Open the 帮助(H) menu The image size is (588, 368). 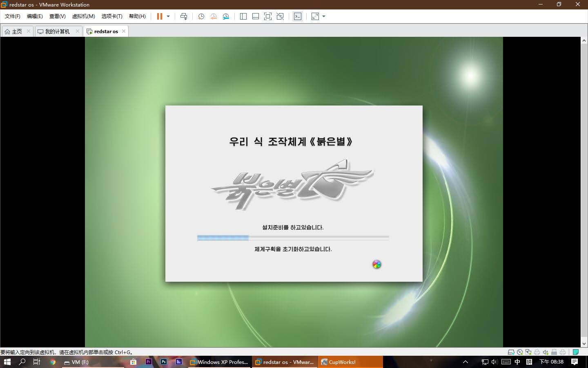pos(137,16)
